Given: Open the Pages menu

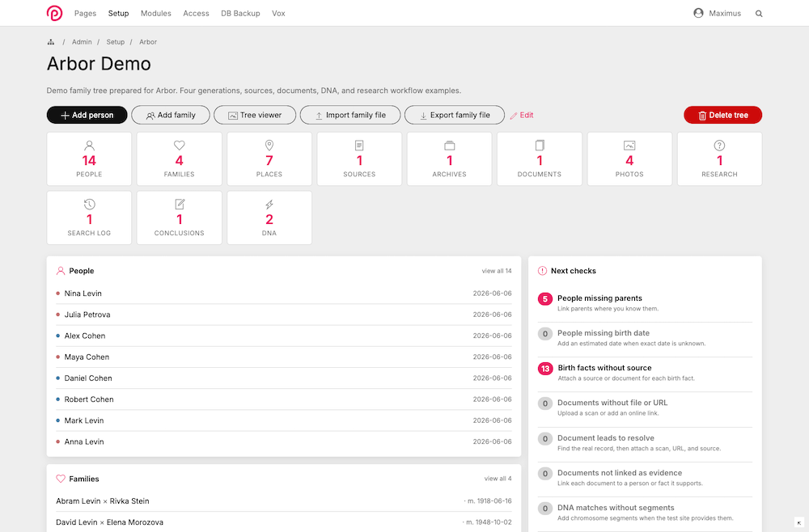Looking at the screenshot, I should pyautogui.click(x=85, y=14).
